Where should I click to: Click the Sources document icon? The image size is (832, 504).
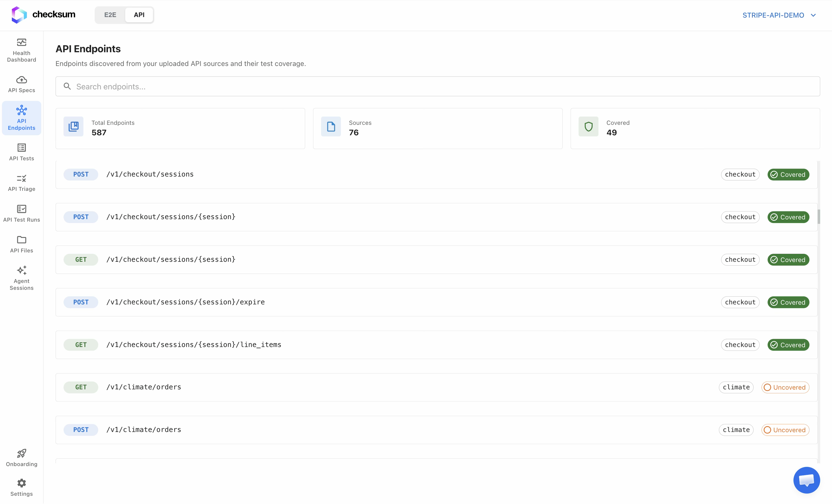coord(331,126)
